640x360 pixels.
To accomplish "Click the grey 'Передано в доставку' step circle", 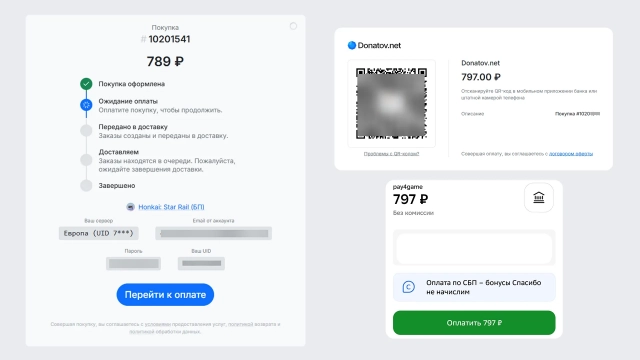I will pyautogui.click(x=86, y=131).
